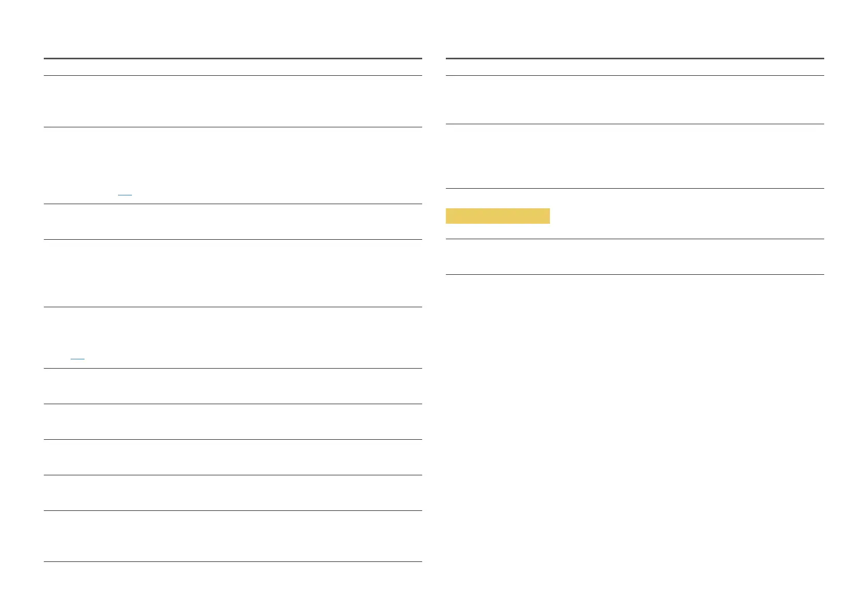Select the eighth body row of left table
868x614 pixels.
[x=232, y=457]
